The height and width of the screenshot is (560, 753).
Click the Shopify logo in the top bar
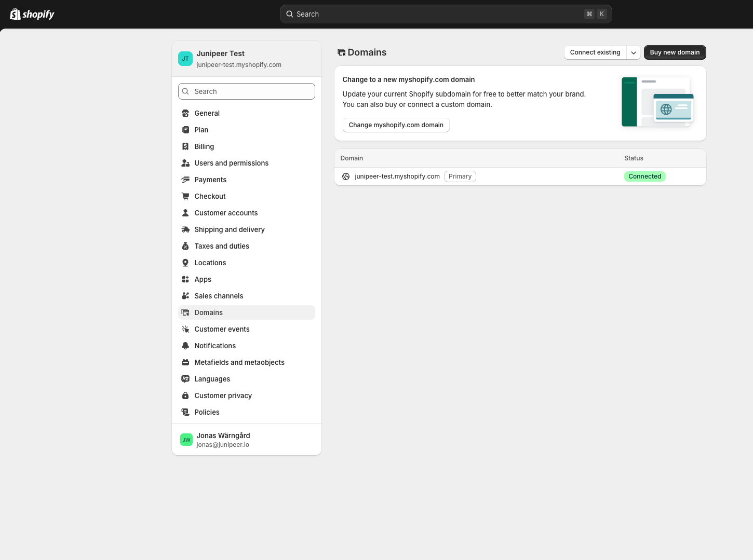point(32,14)
